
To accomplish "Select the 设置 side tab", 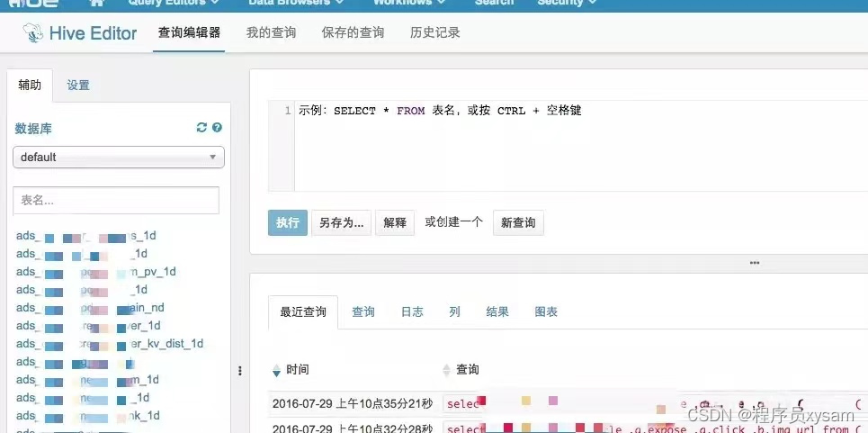I will [x=78, y=86].
